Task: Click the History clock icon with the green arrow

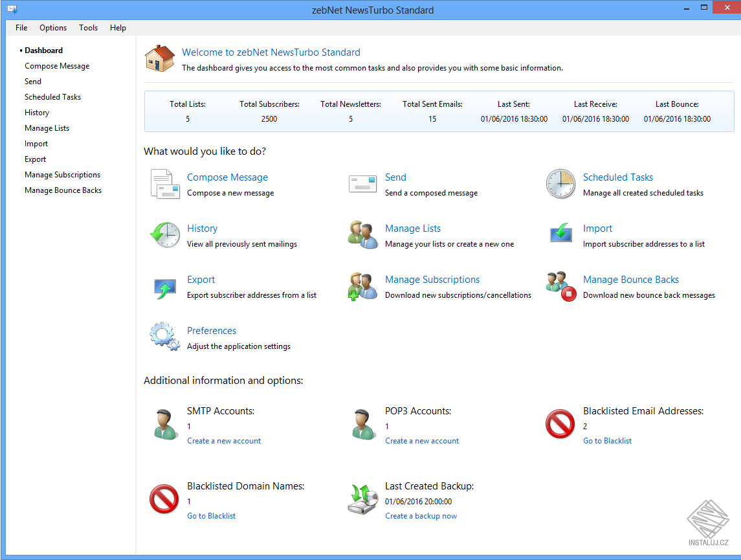Action: pos(165,235)
